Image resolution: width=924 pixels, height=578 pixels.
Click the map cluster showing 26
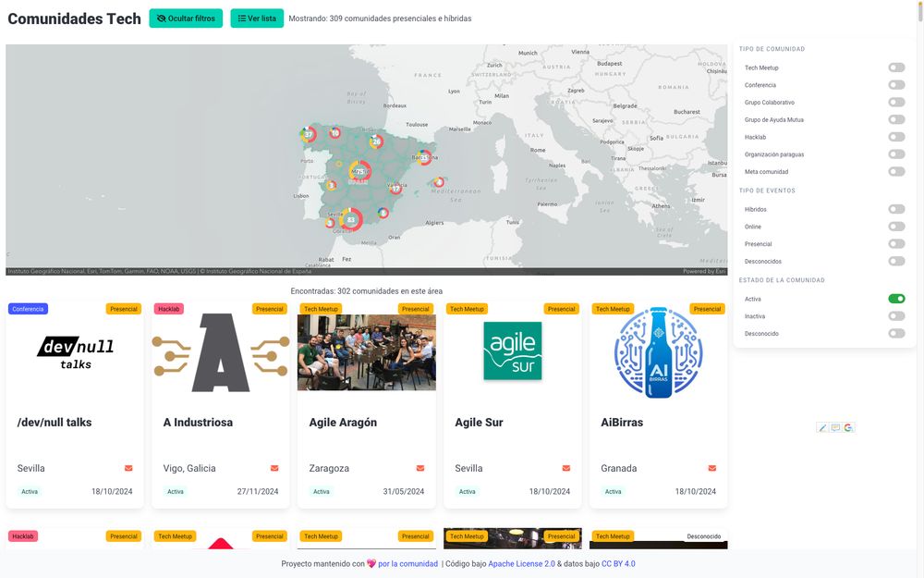coord(377,141)
